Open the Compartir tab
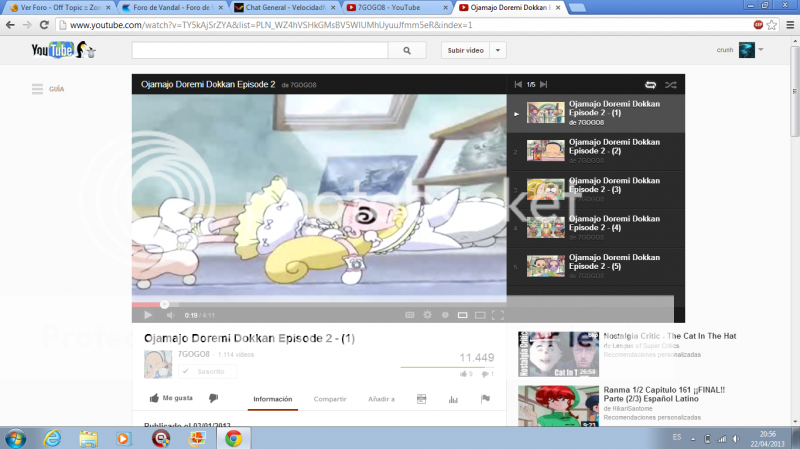The image size is (800, 449). [330, 399]
